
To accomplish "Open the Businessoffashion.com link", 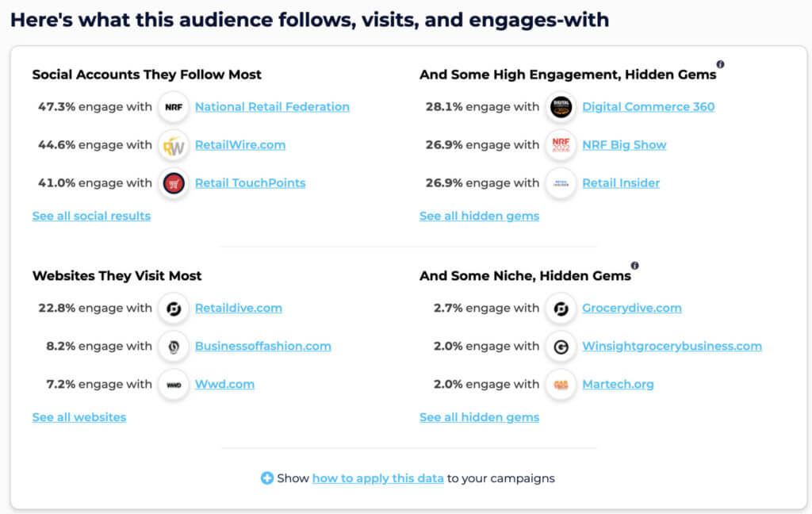I will point(262,347).
